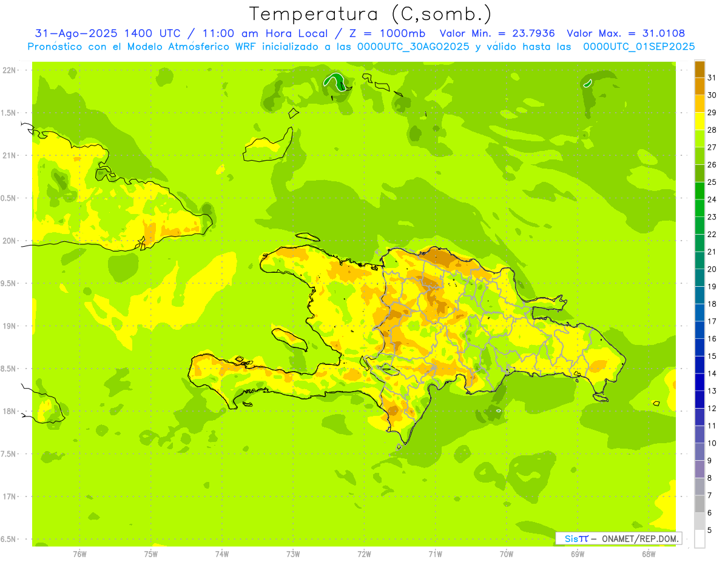
Task: Click the '16' label on the color scale
Action: (x=712, y=340)
